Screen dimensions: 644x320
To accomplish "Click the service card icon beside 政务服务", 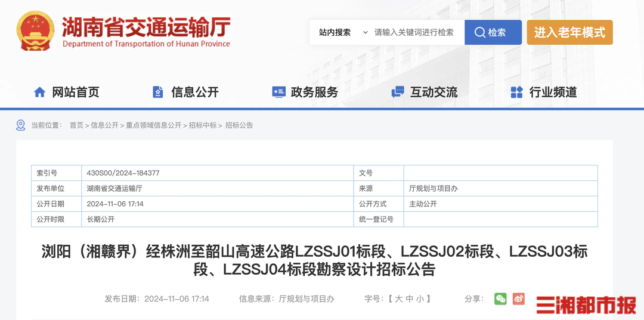I will click(x=278, y=92).
